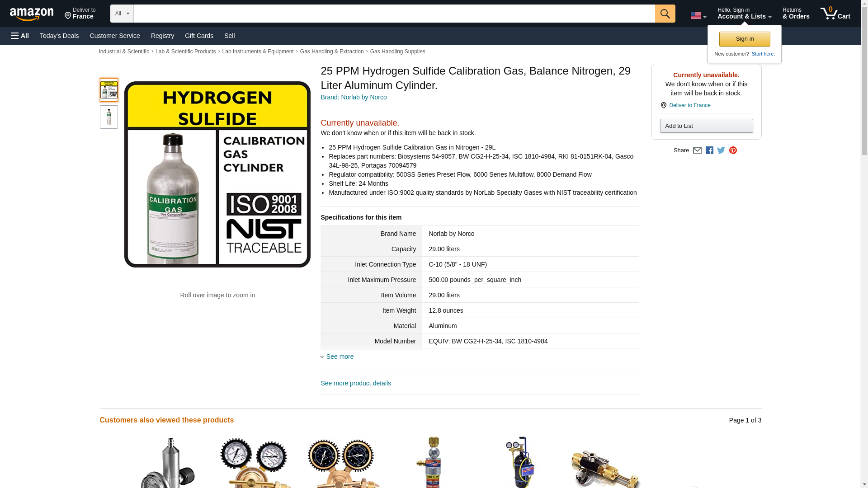
Task: Select the second cylinder thumbnail
Action: click(x=109, y=117)
